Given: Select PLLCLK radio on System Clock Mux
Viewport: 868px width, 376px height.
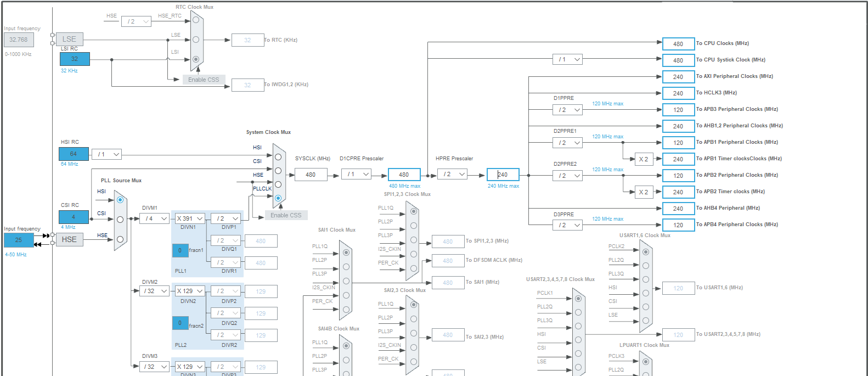Looking at the screenshot, I should click(278, 198).
